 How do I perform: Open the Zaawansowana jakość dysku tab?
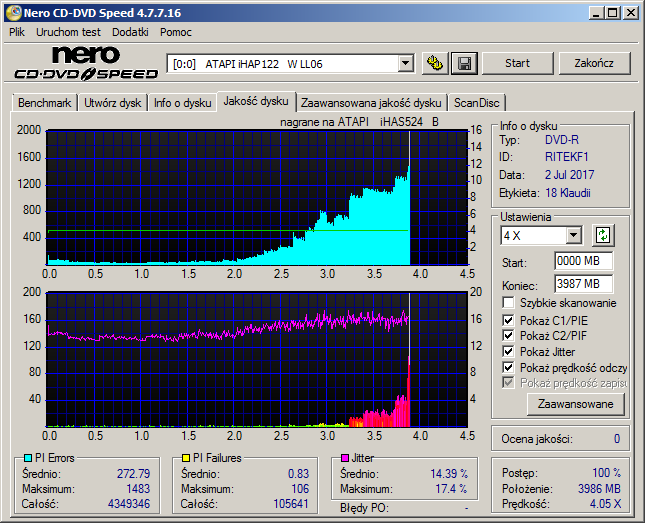[x=371, y=102]
